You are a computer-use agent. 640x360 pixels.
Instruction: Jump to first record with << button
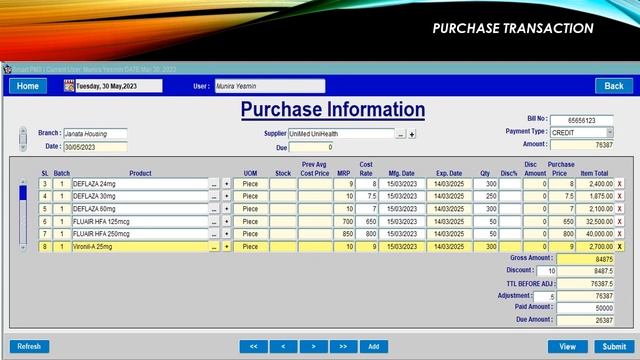(x=253, y=347)
